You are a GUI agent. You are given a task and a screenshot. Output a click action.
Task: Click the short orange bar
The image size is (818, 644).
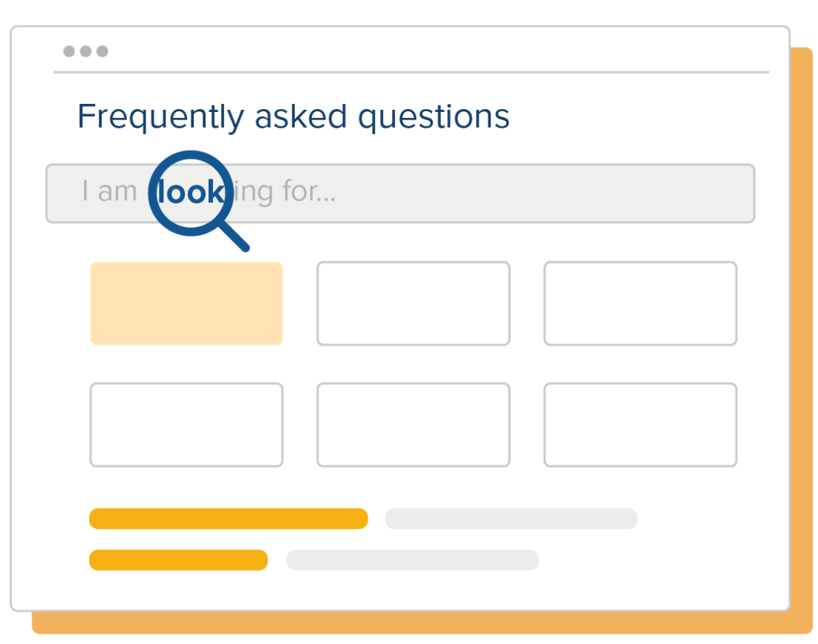[178, 560]
